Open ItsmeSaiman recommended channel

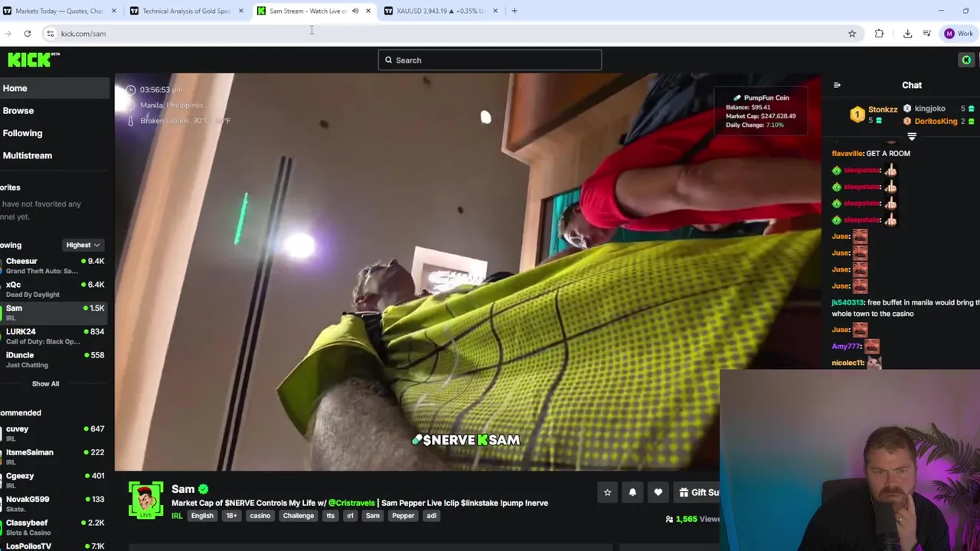(x=54, y=457)
